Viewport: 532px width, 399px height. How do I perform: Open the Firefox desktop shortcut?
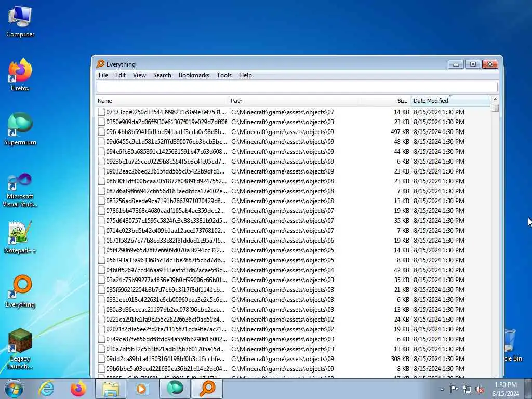coord(20,75)
